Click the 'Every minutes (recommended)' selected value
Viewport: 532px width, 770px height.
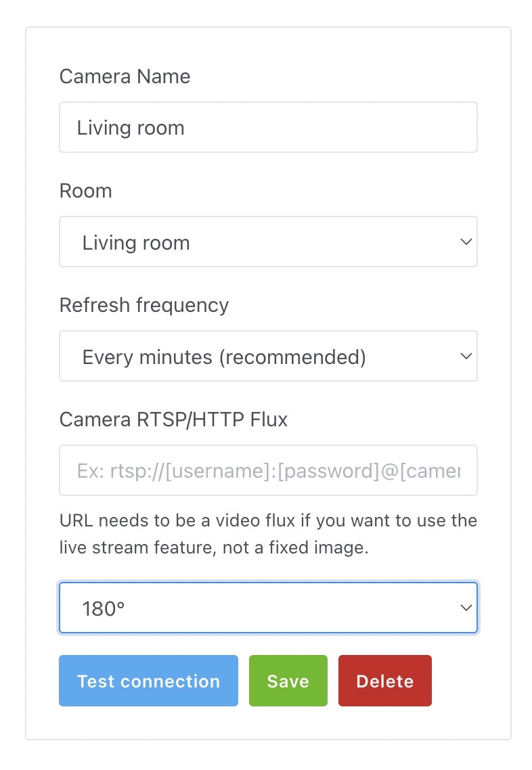click(x=224, y=357)
